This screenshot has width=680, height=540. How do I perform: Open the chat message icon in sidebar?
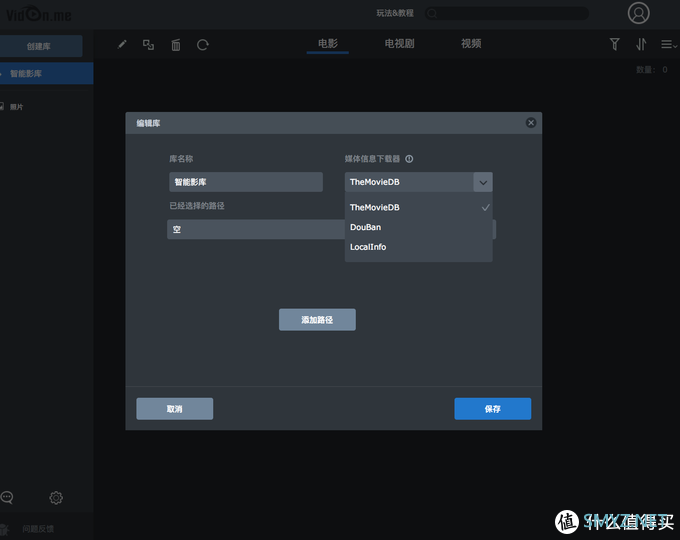[x=7, y=497]
